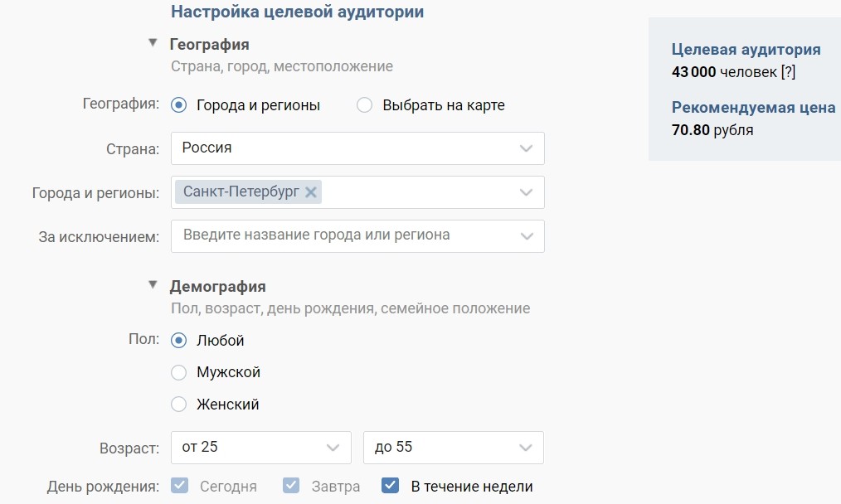This screenshot has height=504, width=841.
Task: Click the Рекомендуемая цена heading link
Action: (x=754, y=107)
